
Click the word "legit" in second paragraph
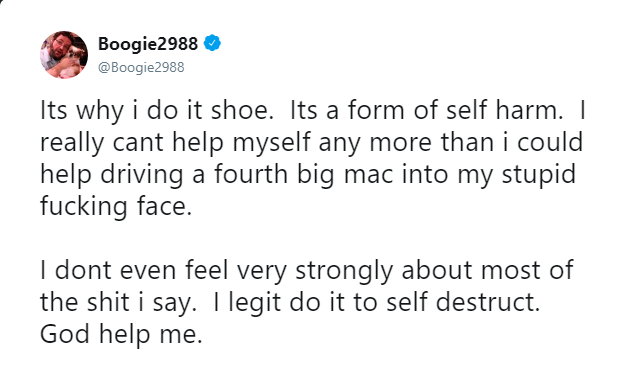coord(254,302)
